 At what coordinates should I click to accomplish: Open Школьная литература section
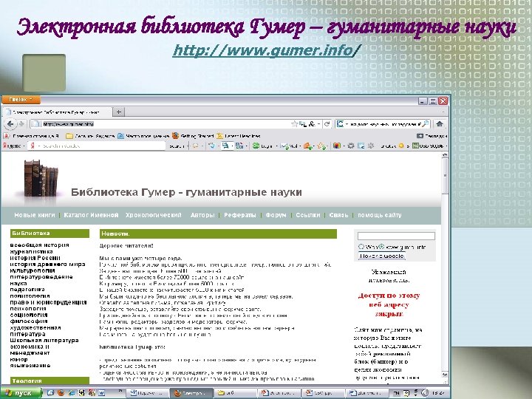point(44,341)
